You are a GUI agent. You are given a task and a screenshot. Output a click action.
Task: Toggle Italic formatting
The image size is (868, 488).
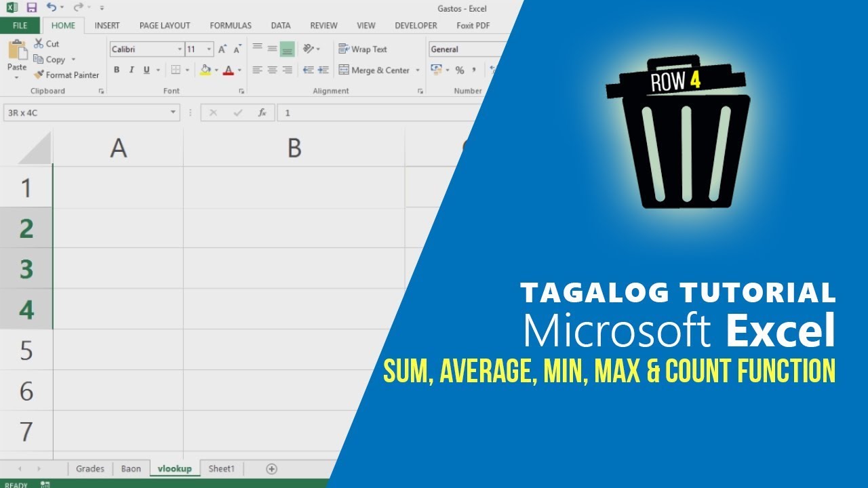132,70
